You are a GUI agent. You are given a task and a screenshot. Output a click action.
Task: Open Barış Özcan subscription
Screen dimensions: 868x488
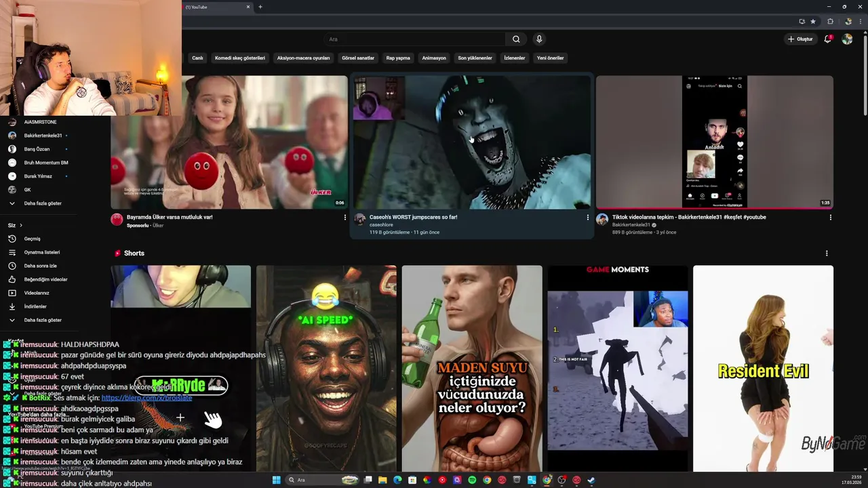[x=37, y=149]
